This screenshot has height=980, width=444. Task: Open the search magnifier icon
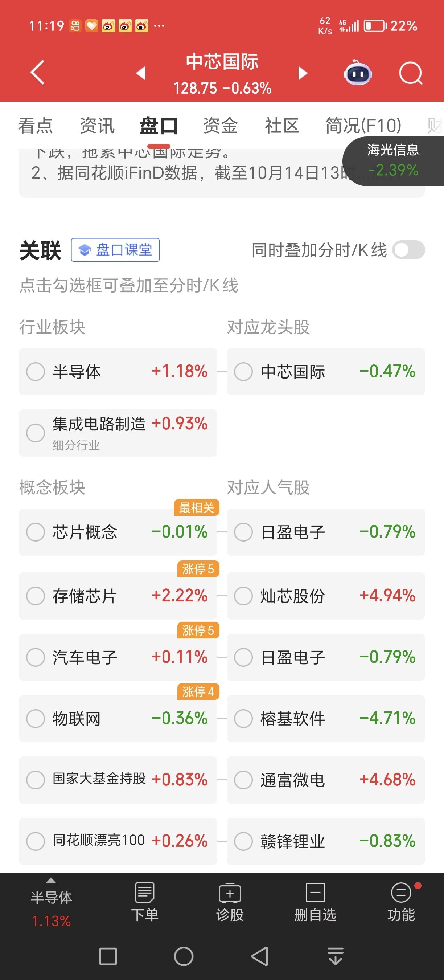click(x=411, y=73)
